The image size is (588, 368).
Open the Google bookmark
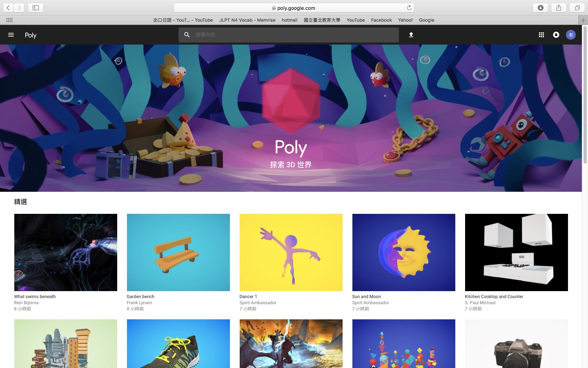[426, 20]
